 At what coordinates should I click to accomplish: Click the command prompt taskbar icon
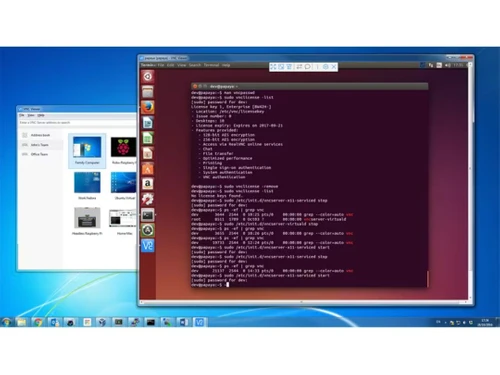click(x=151, y=322)
